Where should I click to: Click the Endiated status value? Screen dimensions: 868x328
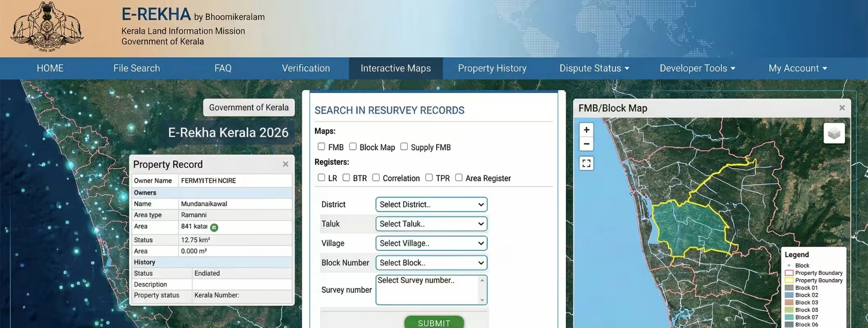207,273
